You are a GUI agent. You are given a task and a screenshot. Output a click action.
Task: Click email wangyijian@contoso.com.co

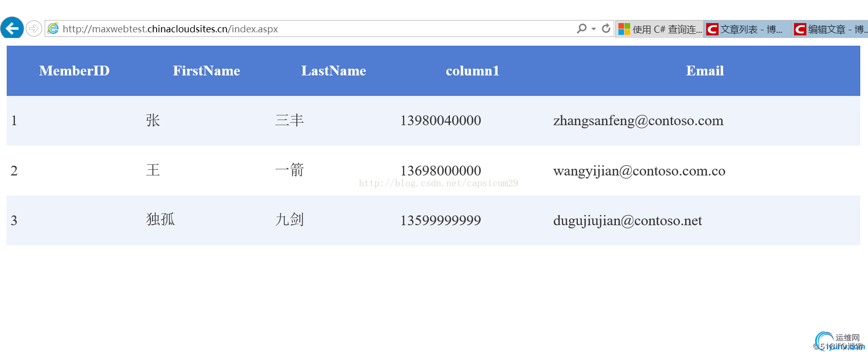(x=639, y=171)
